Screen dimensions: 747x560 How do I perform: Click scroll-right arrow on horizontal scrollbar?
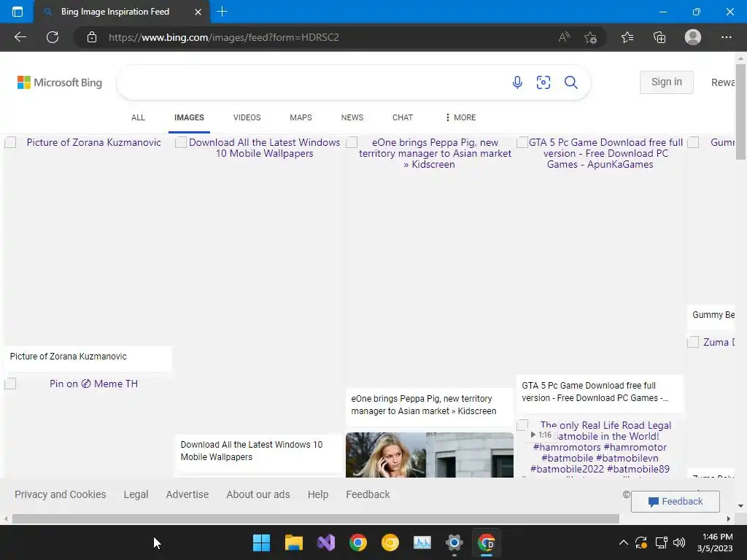click(x=729, y=518)
